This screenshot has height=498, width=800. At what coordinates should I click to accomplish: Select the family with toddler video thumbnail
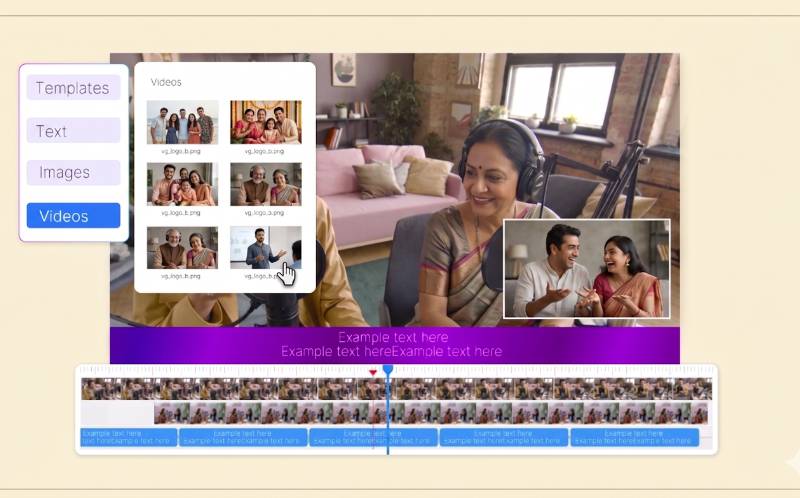183,184
